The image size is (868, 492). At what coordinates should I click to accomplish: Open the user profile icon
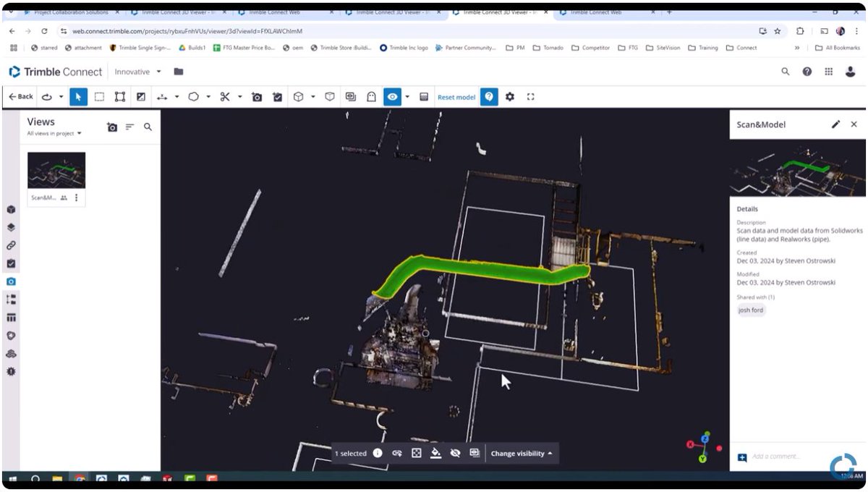851,72
